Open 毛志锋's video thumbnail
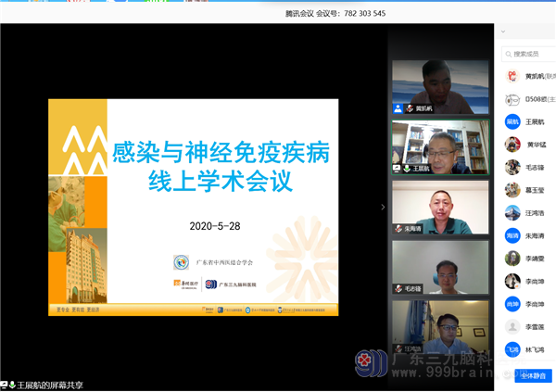This screenshot has height=392, width=556. pos(439,267)
